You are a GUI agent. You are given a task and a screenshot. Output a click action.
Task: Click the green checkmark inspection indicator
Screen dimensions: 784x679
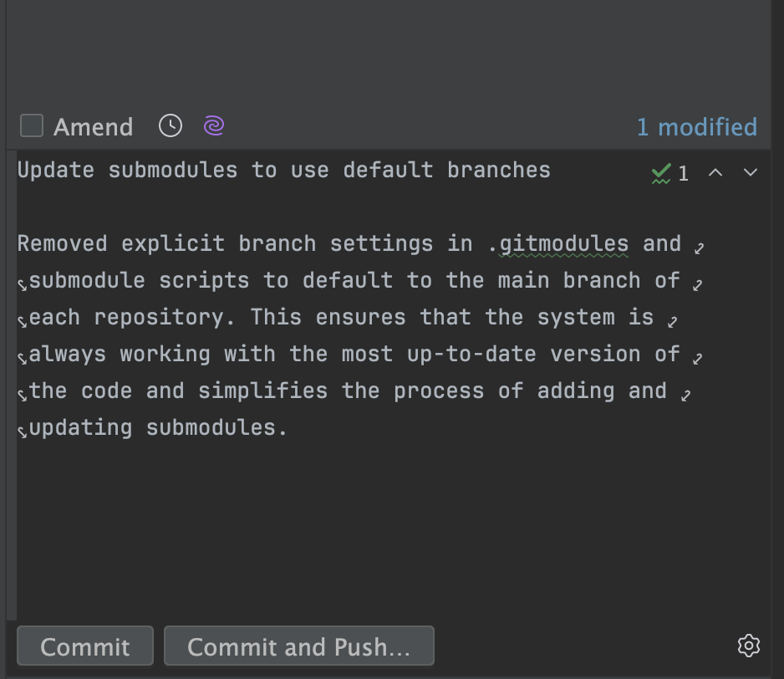662,173
